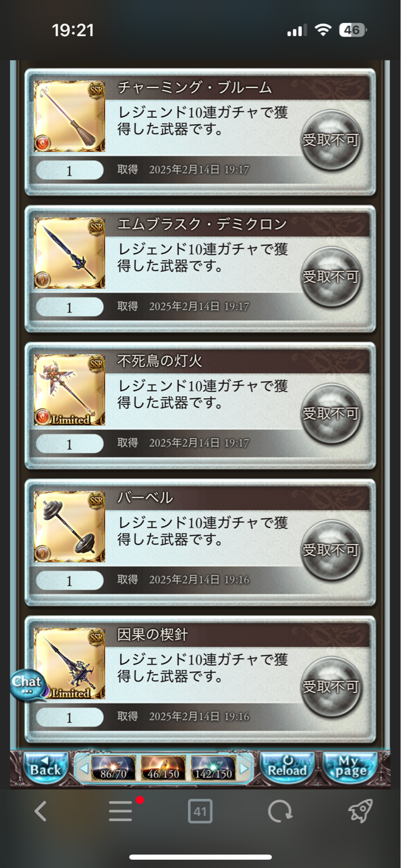Open the 86/70 gauge
Image resolution: width=401 pixels, height=868 pixels.
(114, 768)
